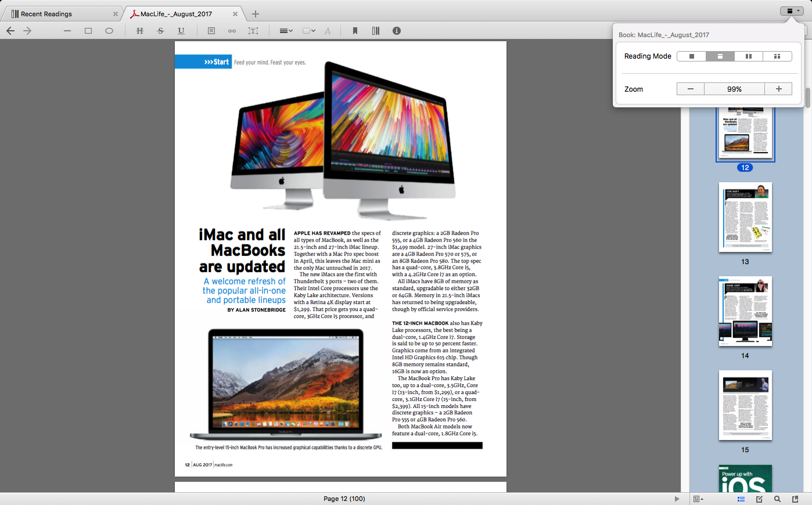Click the Page 12 (100) indicator
This screenshot has width=812, height=505.
(344, 499)
